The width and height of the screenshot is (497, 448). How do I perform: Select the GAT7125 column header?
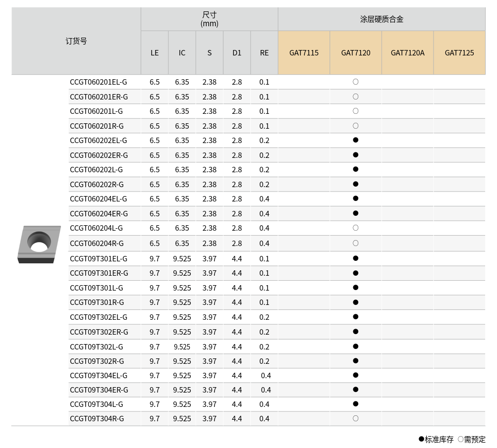459,52
